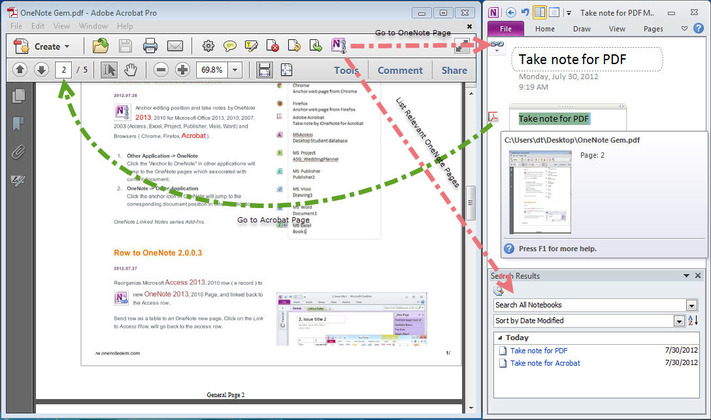Click the linked notes chain icon
Screen dimensions: 711x420
point(497,45)
